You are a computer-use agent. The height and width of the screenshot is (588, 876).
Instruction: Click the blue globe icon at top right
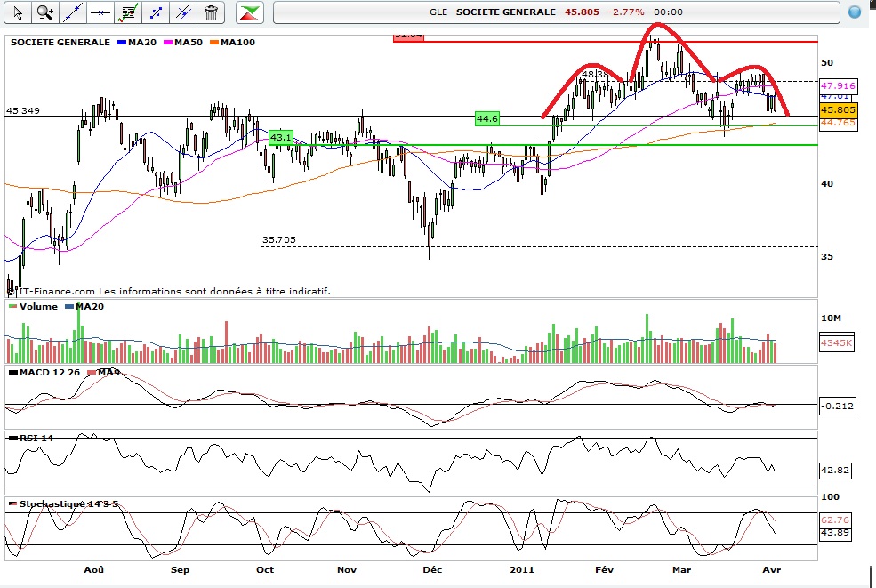[x=855, y=12]
